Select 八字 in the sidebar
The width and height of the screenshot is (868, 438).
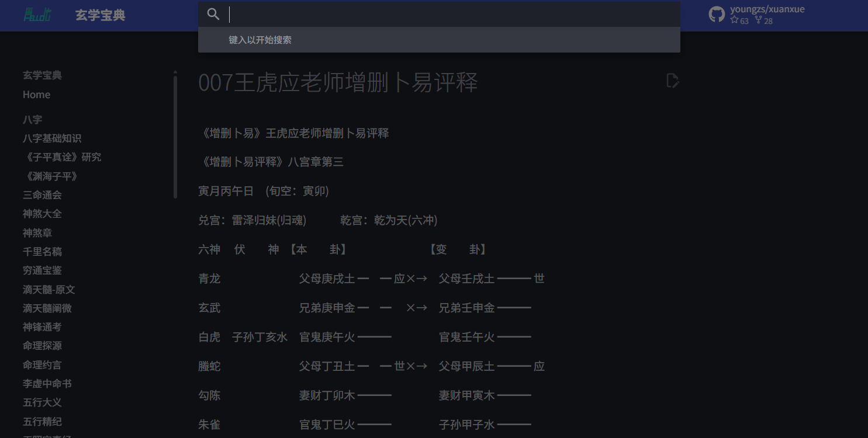click(32, 120)
